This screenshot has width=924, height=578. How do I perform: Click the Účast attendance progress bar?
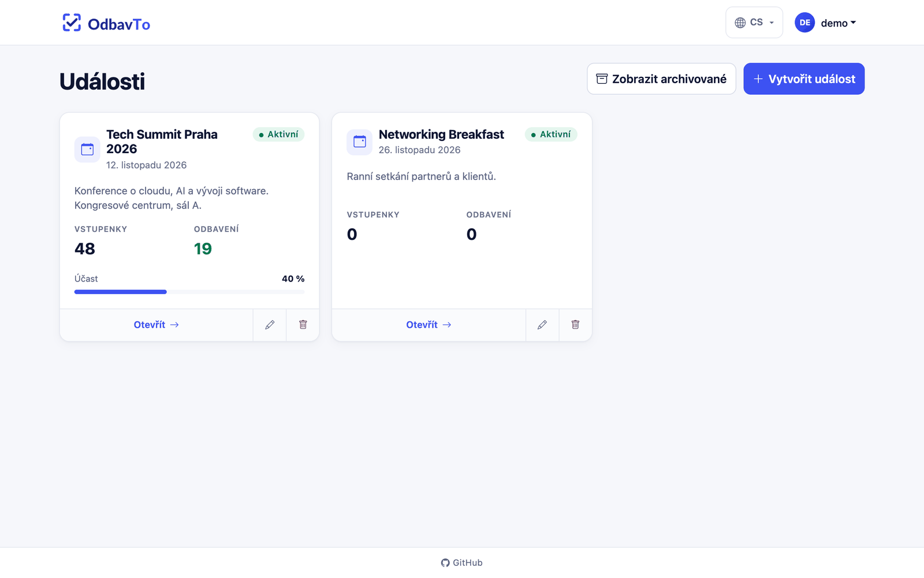[189, 292]
